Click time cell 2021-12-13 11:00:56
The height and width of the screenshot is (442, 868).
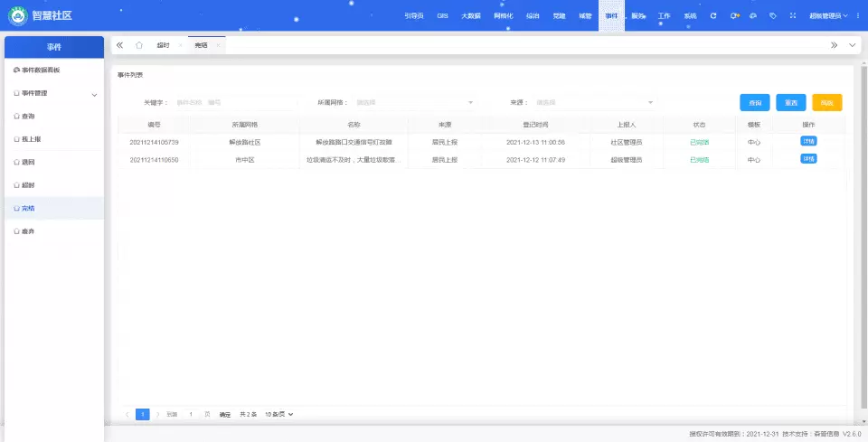click(535, 142)
